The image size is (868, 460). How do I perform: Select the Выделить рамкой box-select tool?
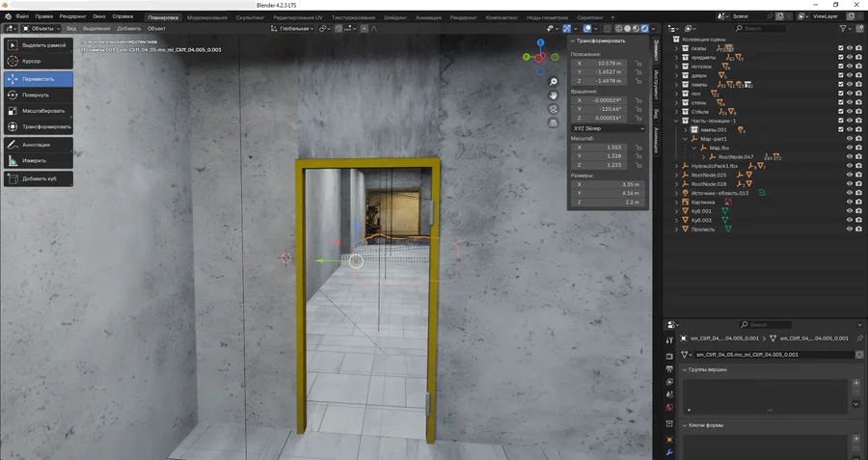click(x=39, y=44)
